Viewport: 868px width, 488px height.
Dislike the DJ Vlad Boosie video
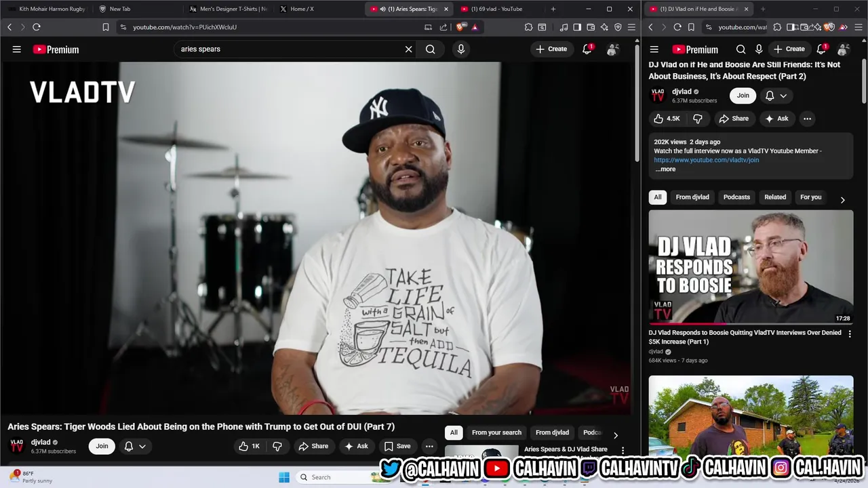[x=697, y=119]
